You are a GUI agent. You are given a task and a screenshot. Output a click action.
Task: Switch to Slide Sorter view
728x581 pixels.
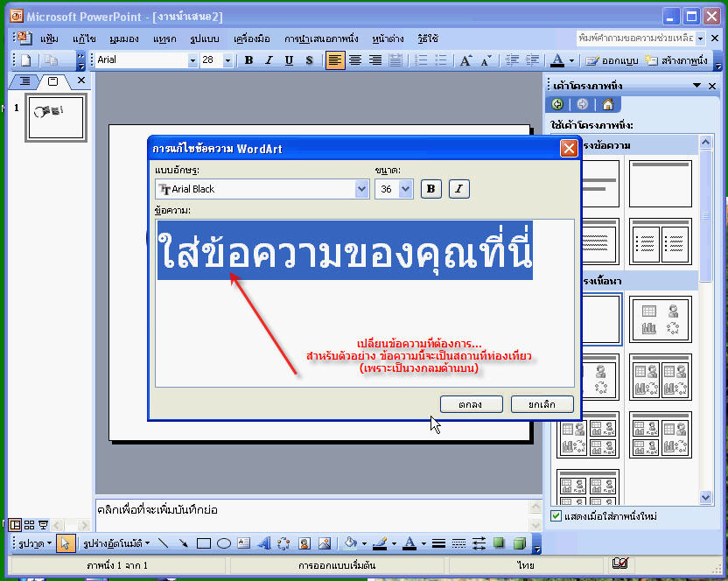29,525
